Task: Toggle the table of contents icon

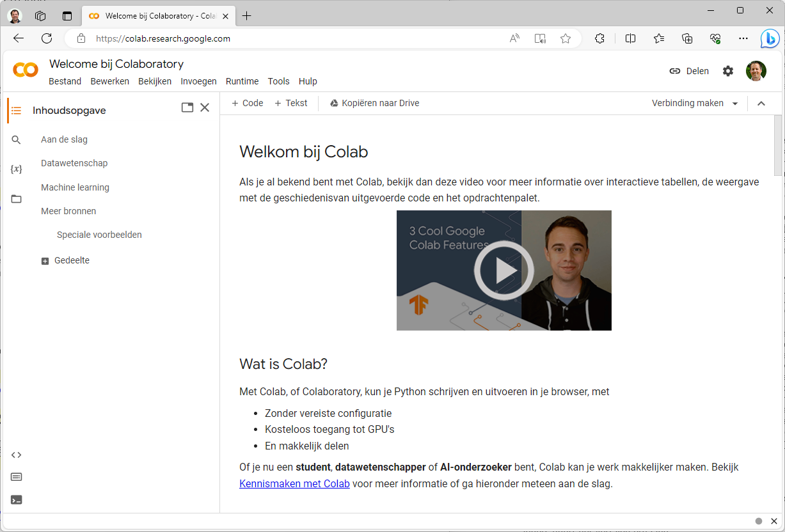Action: click(17, 111)
